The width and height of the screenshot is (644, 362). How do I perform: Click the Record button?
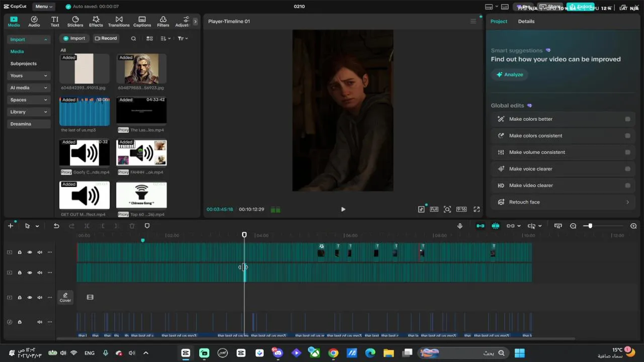pos(106,38)
